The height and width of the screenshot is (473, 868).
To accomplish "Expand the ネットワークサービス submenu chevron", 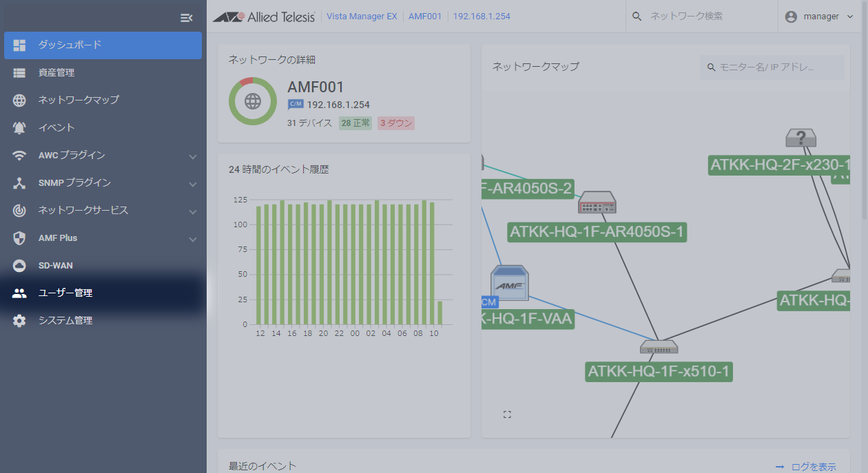I will coord(193,211).
